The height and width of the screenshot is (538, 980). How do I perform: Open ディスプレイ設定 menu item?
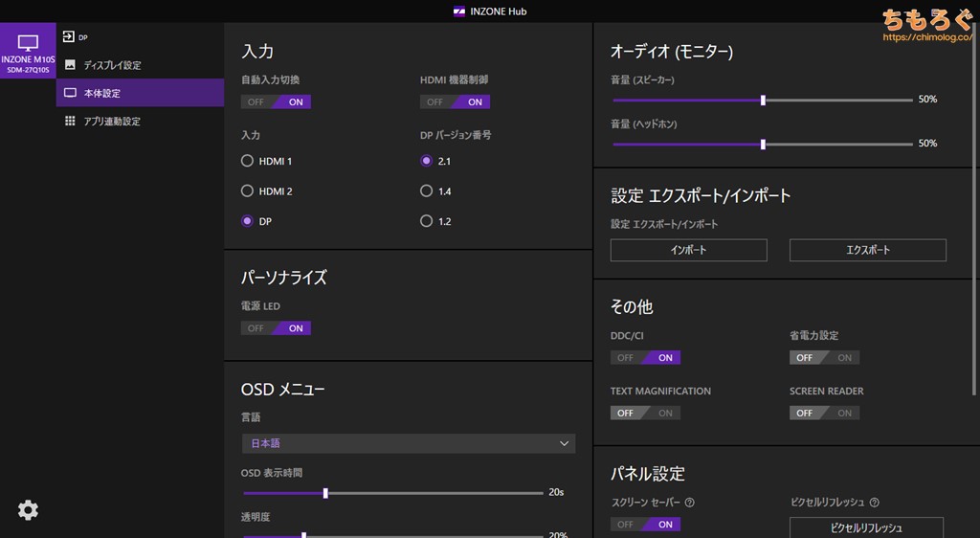(140, 65)
